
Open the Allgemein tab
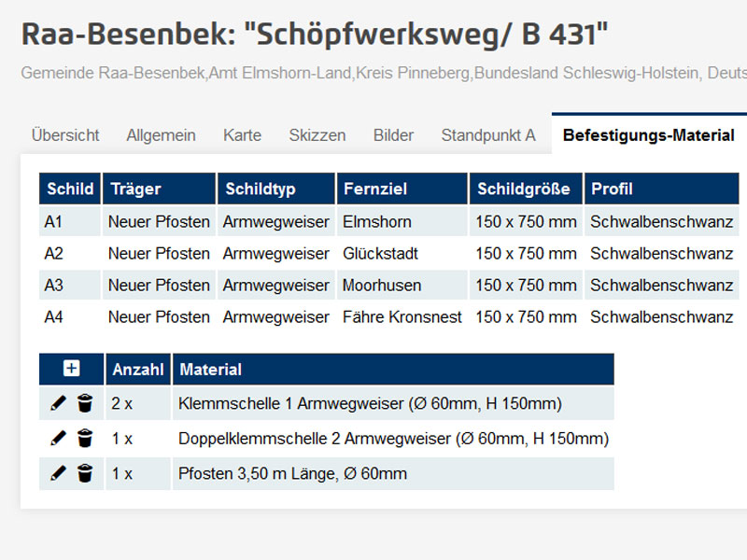(160, 135)
